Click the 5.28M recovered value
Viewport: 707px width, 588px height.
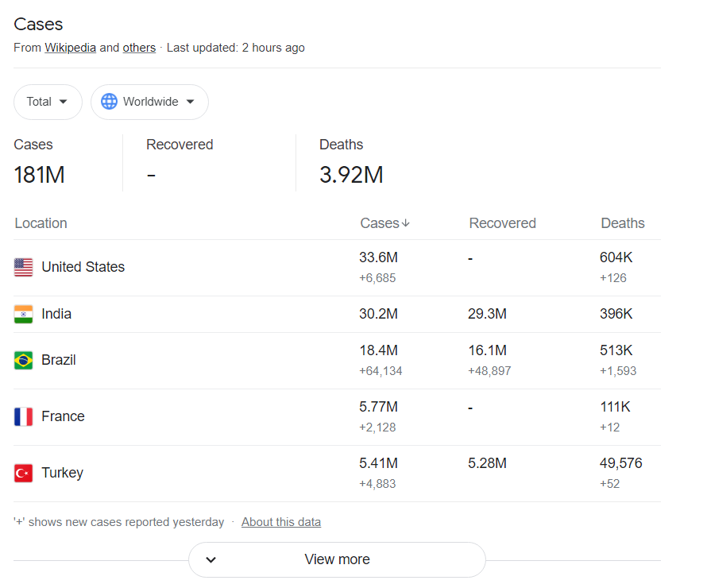[x=488, y=463]
